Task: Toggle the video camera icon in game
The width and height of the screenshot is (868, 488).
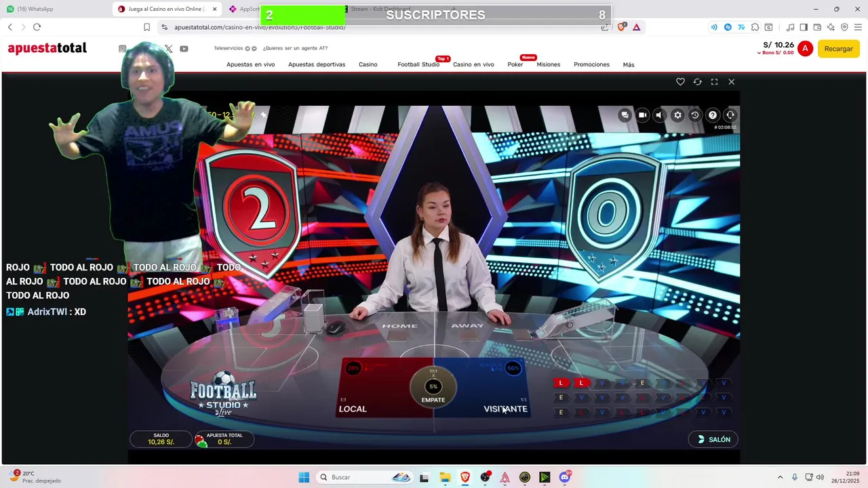Action: (642, 115)
